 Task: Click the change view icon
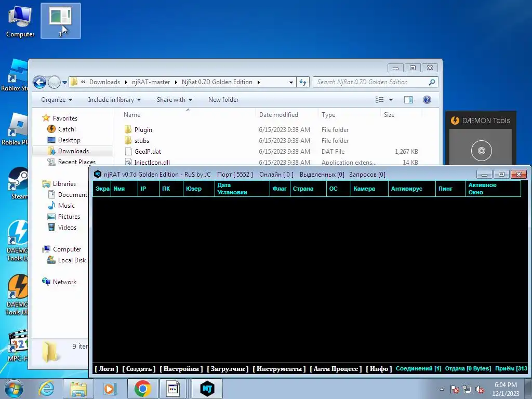point(379,100)
